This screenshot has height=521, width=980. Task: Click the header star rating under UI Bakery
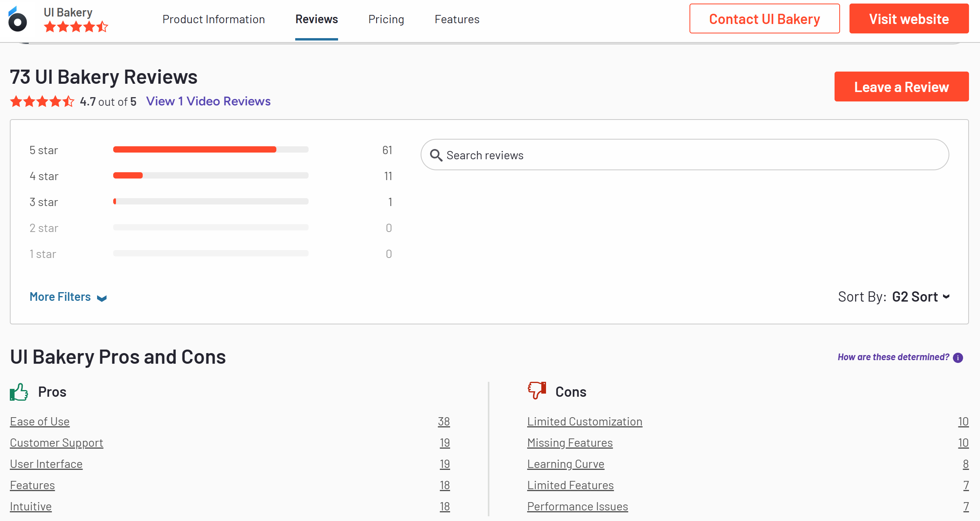(76, 27)
